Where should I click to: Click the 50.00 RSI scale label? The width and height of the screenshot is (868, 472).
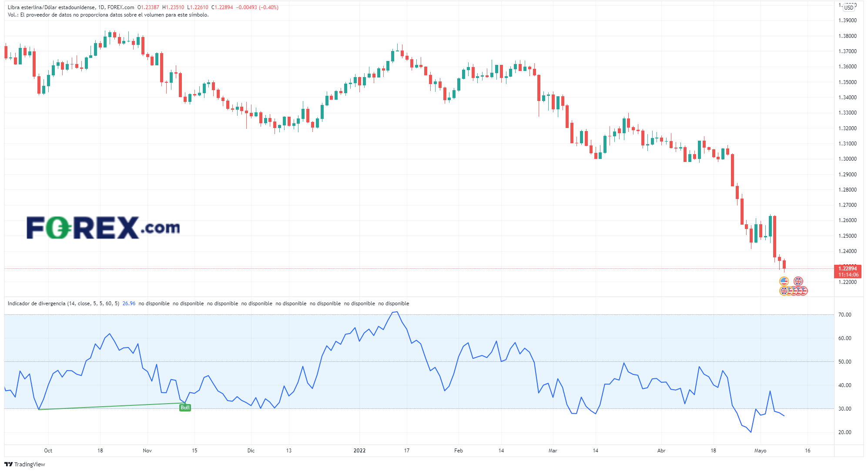coord(845,362)
